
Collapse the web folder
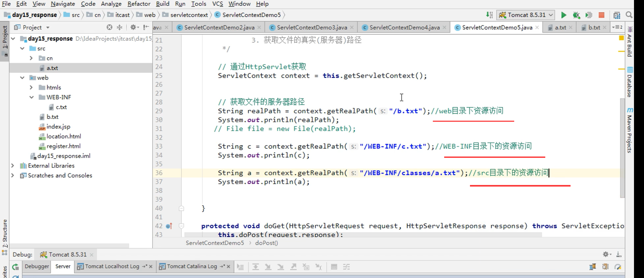coord(22,78)
